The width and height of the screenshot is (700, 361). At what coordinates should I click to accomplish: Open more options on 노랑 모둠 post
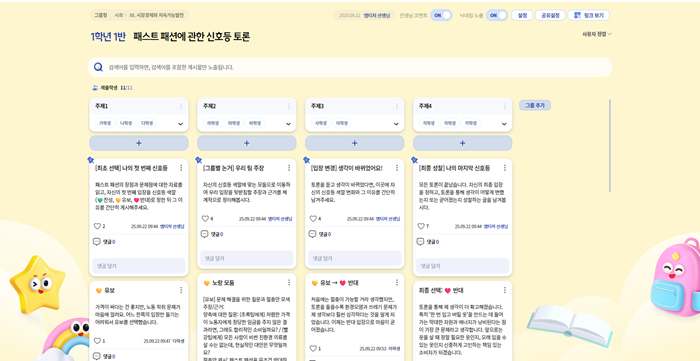(289, 282)
